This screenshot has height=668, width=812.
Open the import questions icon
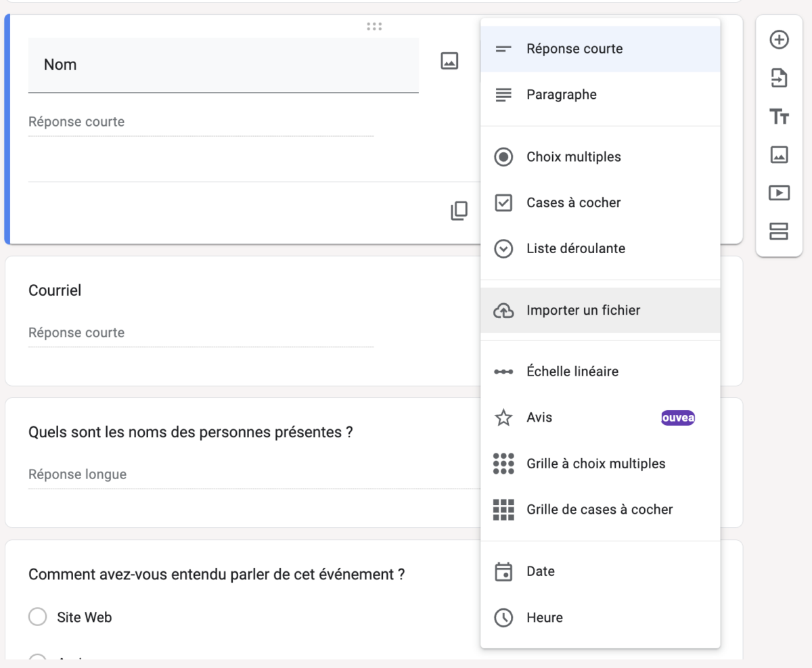point(779,79)
